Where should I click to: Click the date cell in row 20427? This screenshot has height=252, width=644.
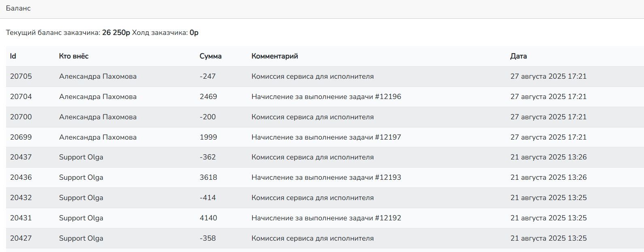tap(548, 238)
